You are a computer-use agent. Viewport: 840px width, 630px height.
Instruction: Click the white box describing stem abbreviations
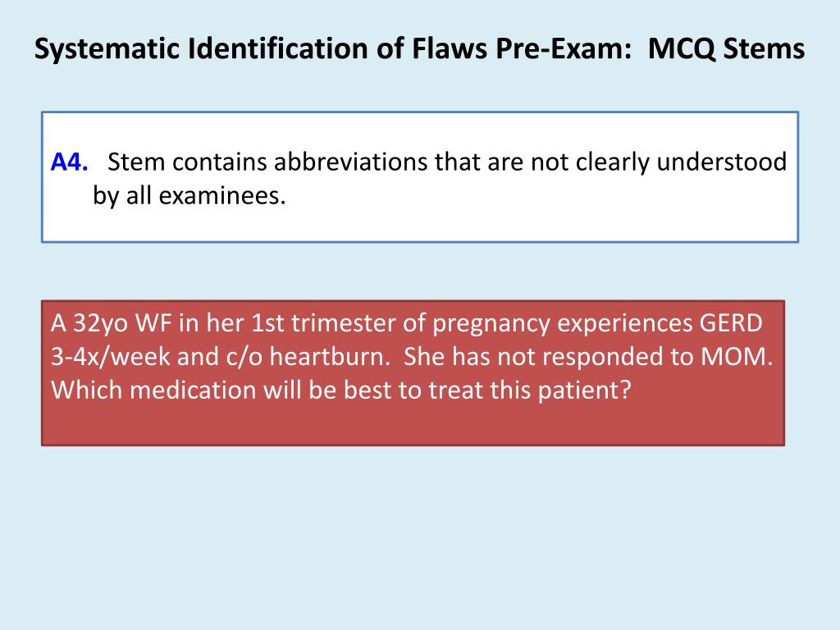coord(420,177)
